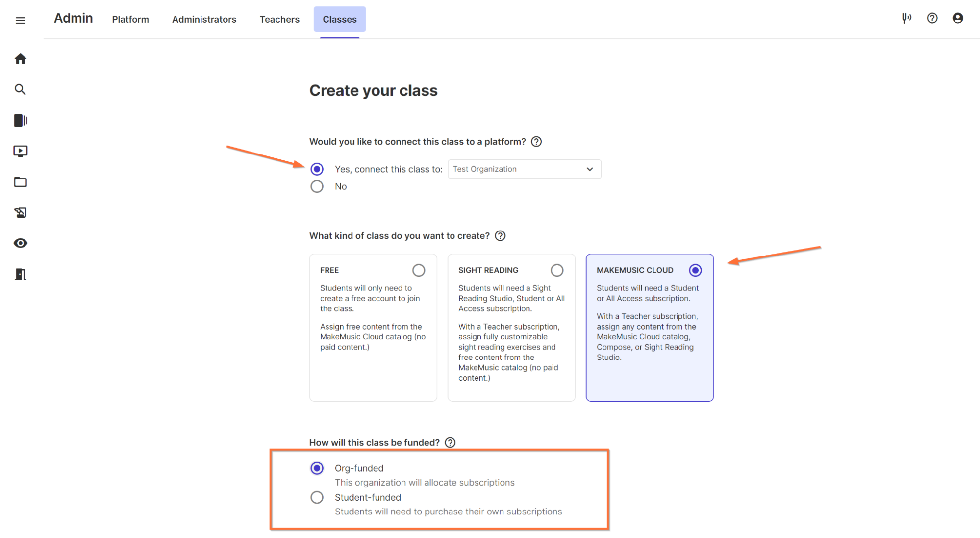
Task: Switch to the Administrators tab
Action: [x=204, y=19]
